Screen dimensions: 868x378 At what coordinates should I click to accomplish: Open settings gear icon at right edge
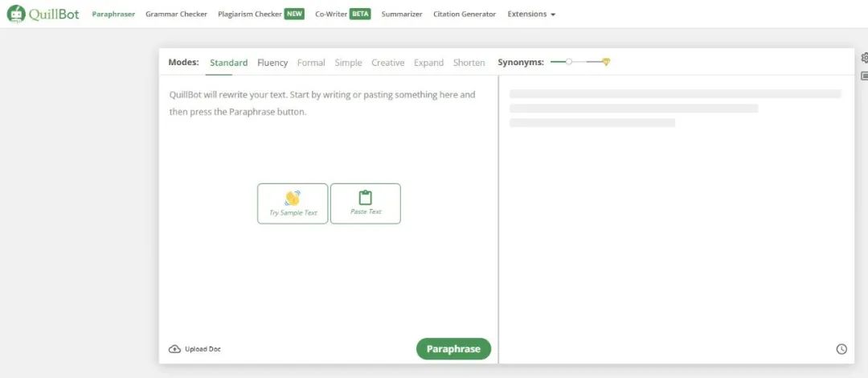(865, 58)
